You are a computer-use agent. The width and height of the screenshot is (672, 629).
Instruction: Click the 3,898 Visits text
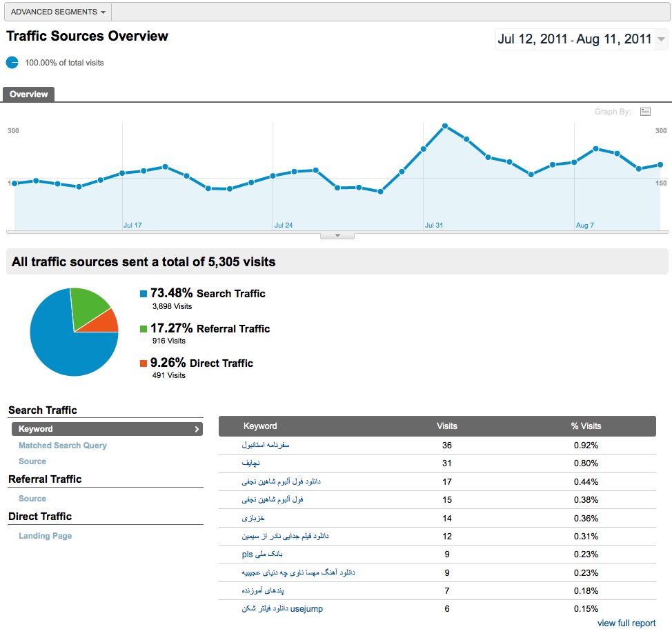[x=172, y=306]
